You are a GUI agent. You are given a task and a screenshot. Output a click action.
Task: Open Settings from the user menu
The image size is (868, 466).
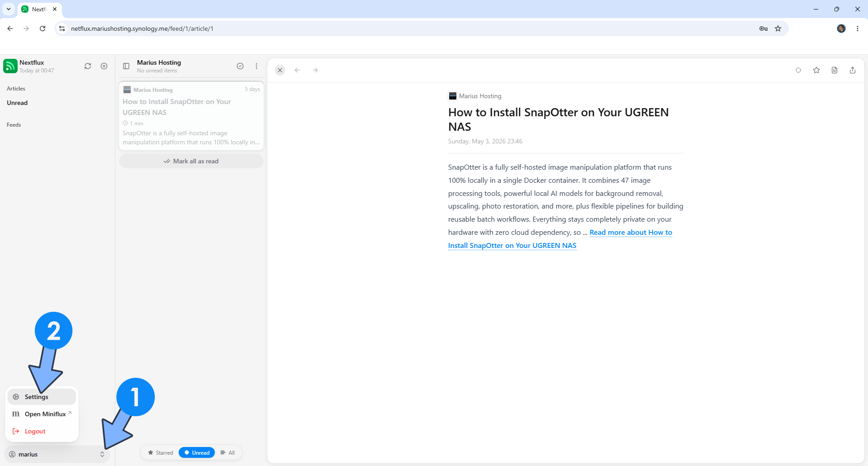(42, 397)
